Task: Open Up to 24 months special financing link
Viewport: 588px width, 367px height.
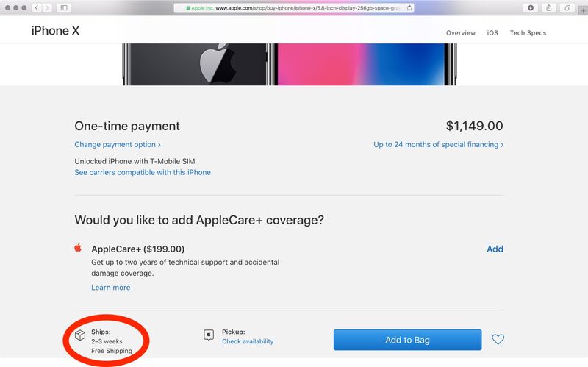Action: pyautogui.click(x=438, y=144)
